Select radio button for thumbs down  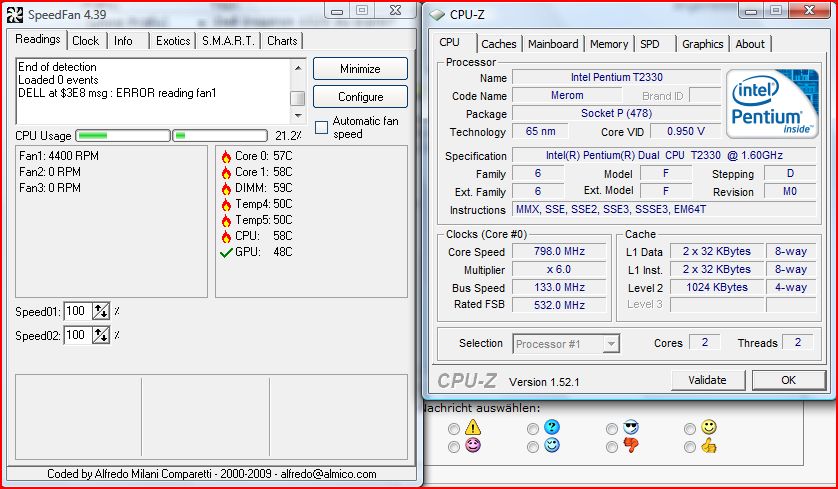pos(611,447)
